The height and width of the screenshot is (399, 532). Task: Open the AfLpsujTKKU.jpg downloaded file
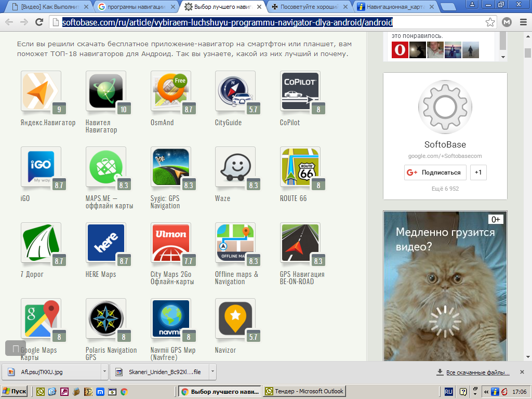[51, 372]
